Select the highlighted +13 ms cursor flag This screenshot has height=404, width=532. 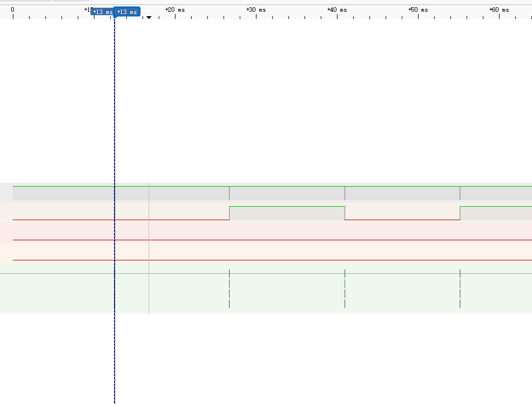(x=127, y=12)
